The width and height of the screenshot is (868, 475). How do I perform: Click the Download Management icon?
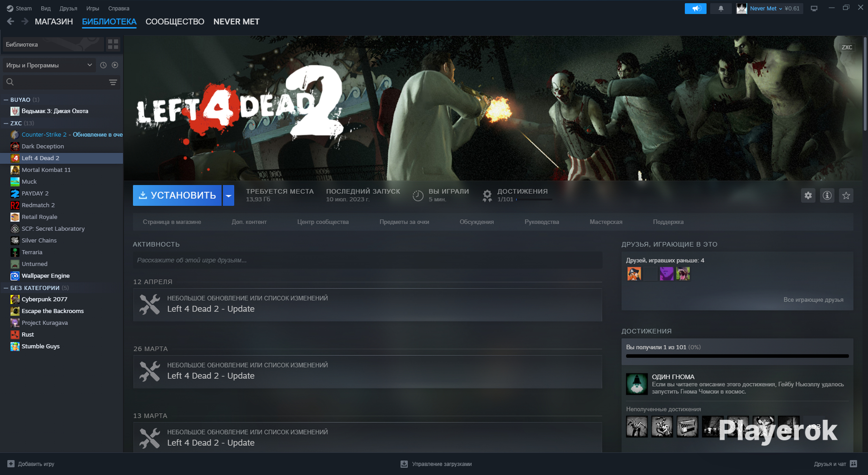coord(404,464)
